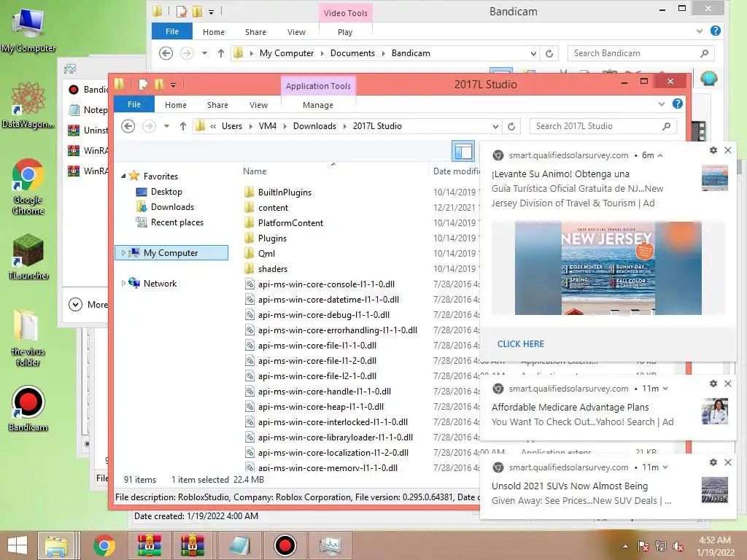This screenshot has width=747, height=560.
Task: Open Share tab in 2017L Studio window
Action: click(x=217, y=105)
